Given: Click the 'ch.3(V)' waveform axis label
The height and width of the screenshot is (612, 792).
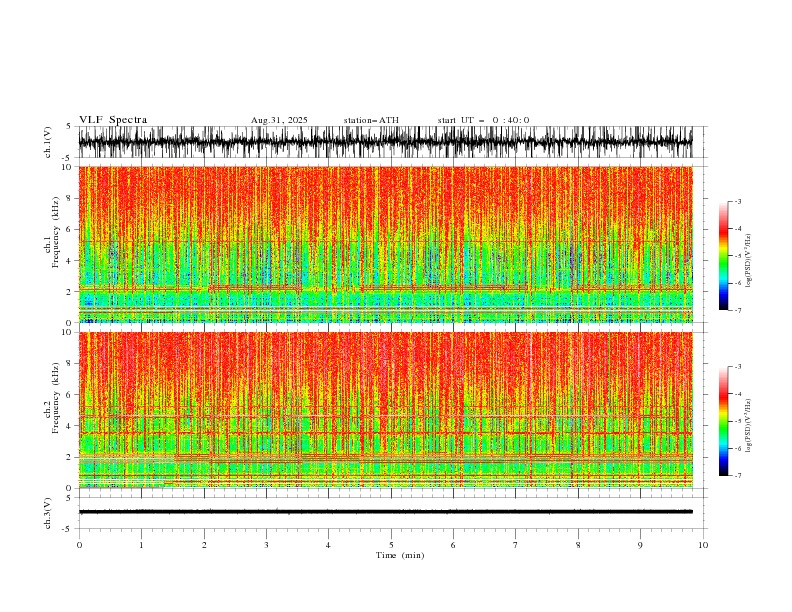Looking at the screenshot, I should pos(48,513).
